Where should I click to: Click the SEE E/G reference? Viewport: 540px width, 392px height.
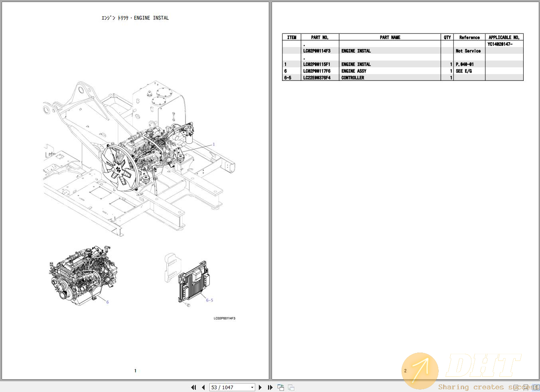coord(464,71)
